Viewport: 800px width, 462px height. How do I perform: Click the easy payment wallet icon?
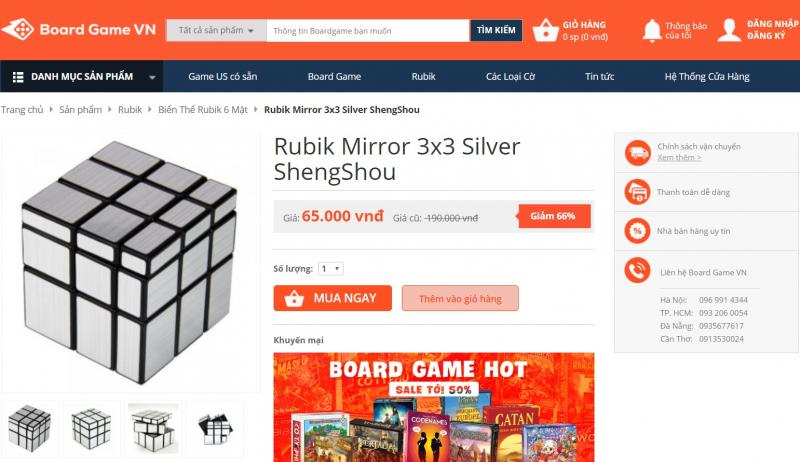(x=637, y=192)
